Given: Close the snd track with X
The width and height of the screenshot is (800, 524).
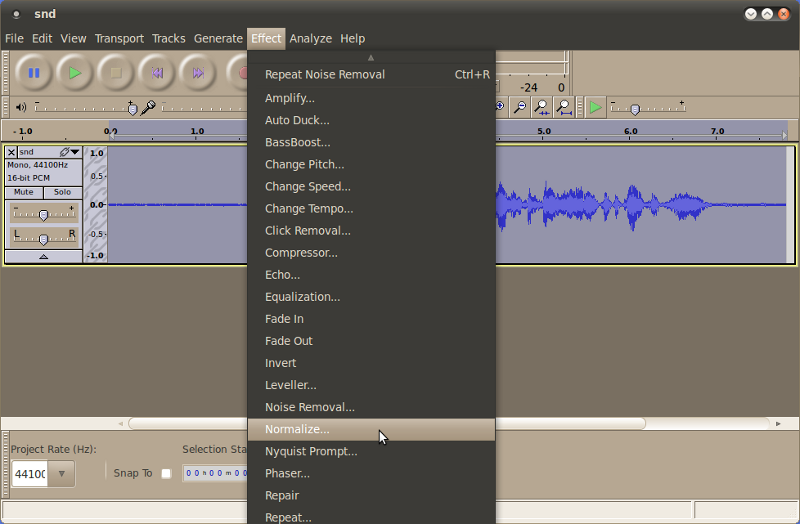Looking at the screenshot, I should (11, 152).
